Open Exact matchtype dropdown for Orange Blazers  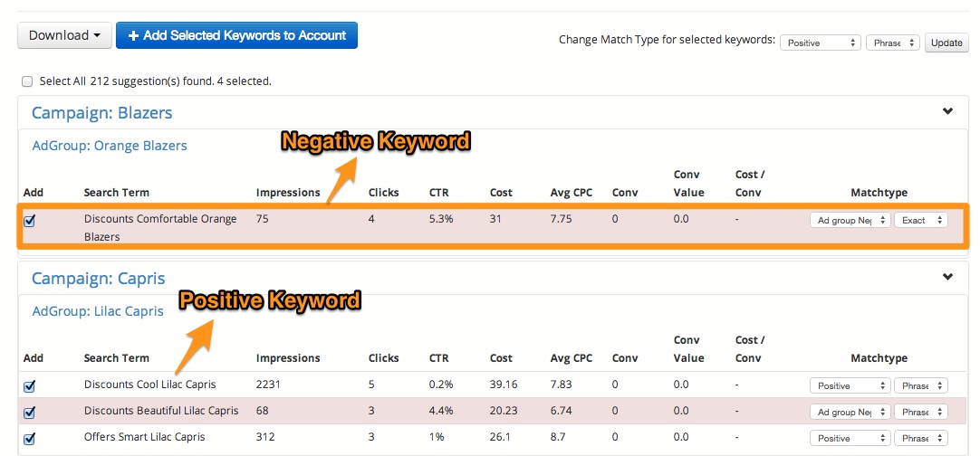point(920,220)
